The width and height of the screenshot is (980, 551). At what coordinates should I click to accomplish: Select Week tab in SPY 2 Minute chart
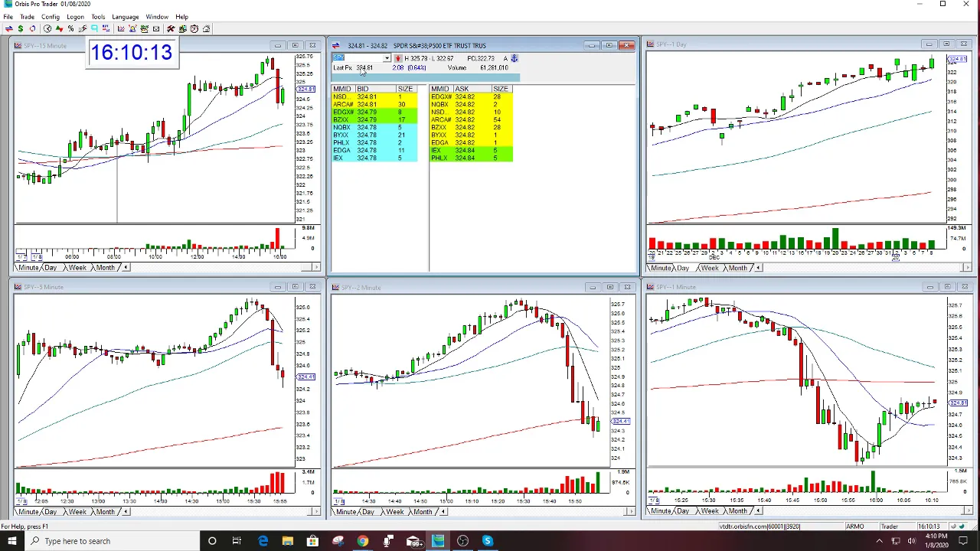(394, 512)
